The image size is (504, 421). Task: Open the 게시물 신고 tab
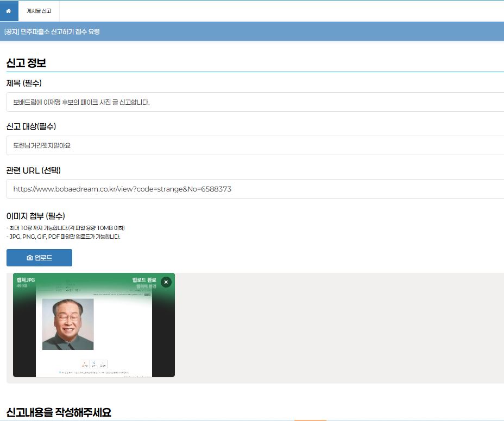39,11
